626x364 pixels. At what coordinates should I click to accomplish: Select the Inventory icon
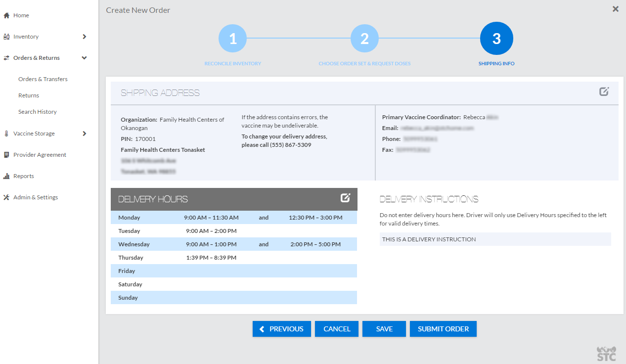(6, 36)
